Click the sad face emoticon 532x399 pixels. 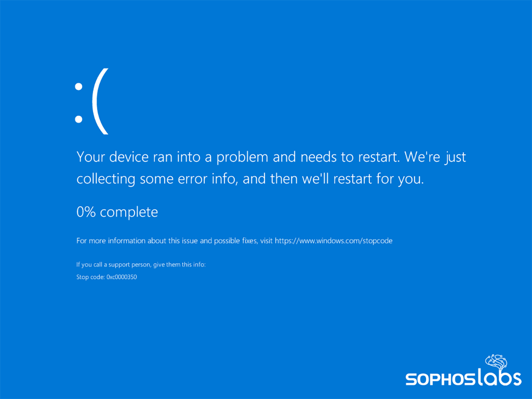(x=91, y=102)
